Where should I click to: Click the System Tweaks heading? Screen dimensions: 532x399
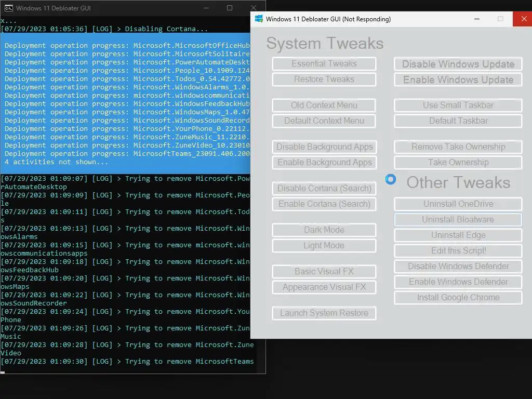pyautogui.click(x=325, y=44)
